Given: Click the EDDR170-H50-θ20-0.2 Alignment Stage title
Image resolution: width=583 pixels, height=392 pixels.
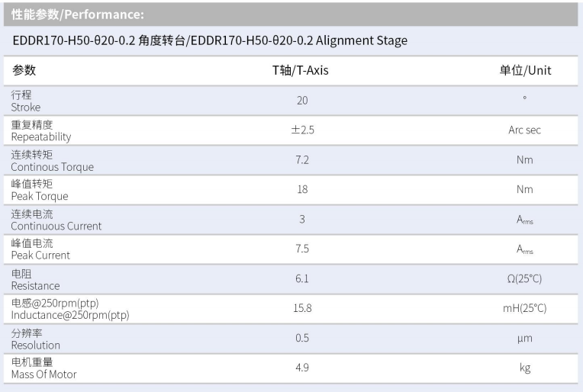Looking at the screenshot, I should click(x=210, y=40).
